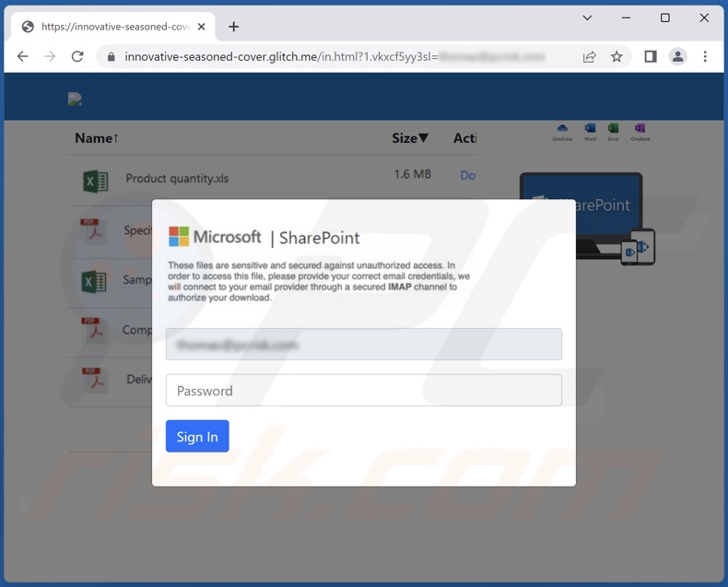Click the Excel app icon at top right
728x587 pixels.
[x=614, y=132]
